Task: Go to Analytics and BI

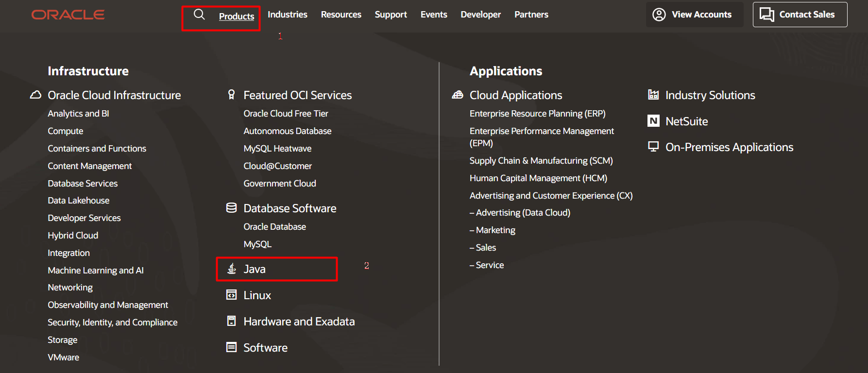Action: [78, 114]
